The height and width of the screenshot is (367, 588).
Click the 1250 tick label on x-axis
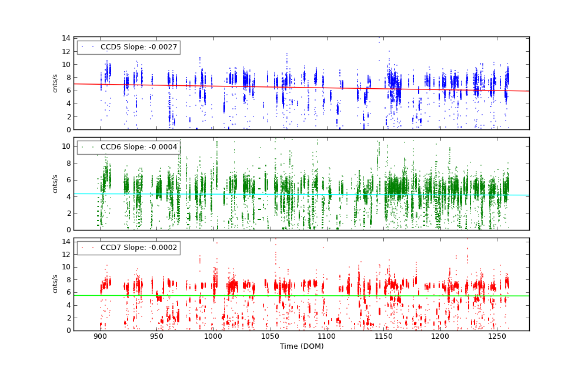click(496, 336)
